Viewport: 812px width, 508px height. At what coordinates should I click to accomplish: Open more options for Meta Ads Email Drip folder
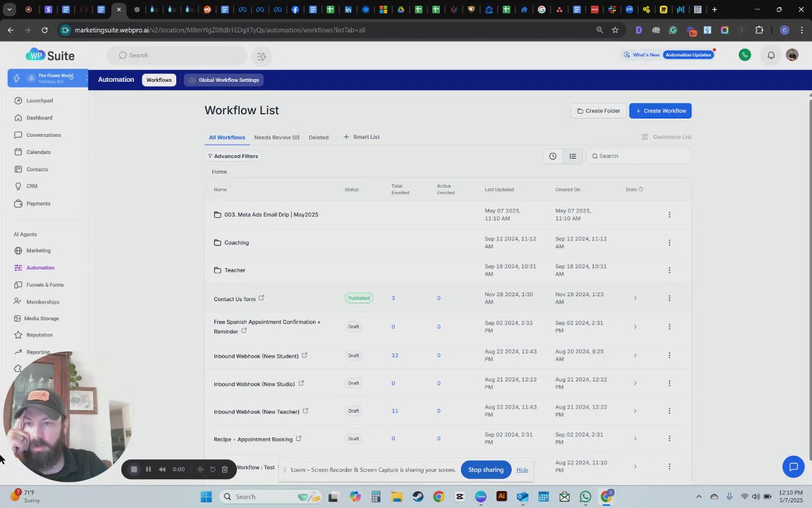point(669,214)
